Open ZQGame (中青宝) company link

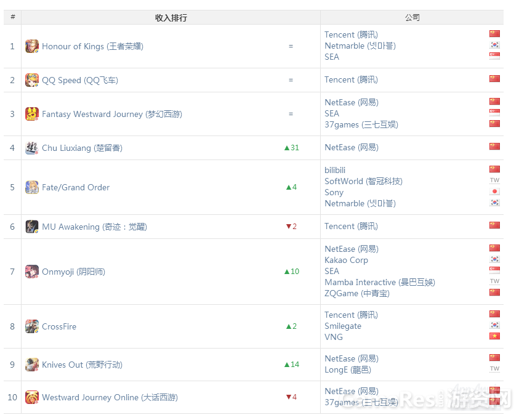tap(357, 294)
